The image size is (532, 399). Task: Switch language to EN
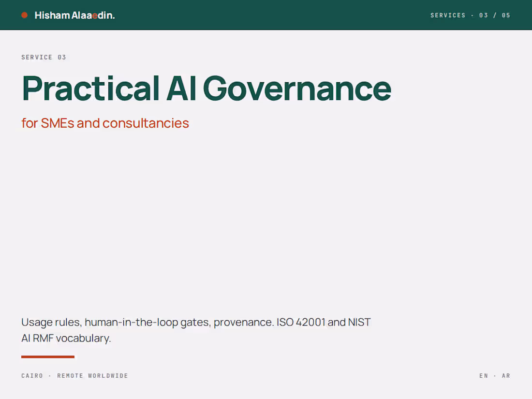coord(484,376)
